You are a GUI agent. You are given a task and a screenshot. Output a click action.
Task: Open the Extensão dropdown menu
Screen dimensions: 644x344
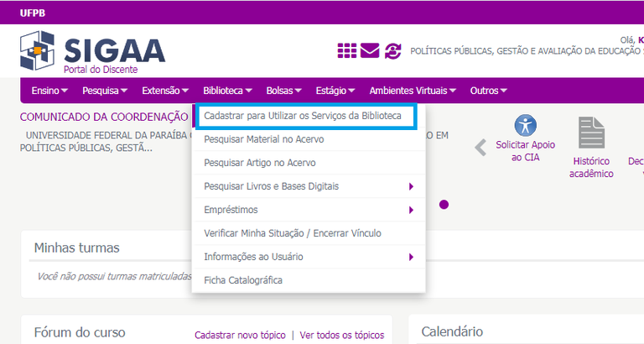point(165,91)
